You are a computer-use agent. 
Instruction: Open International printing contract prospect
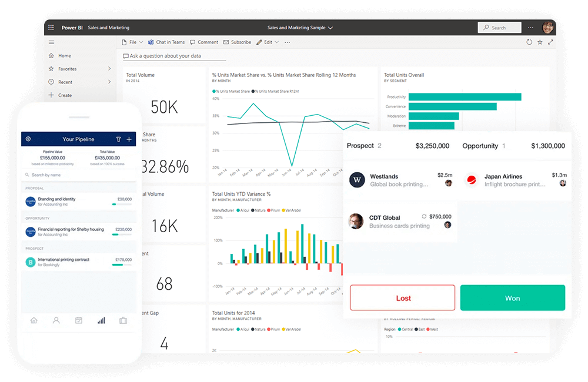[x=79, y=262]
